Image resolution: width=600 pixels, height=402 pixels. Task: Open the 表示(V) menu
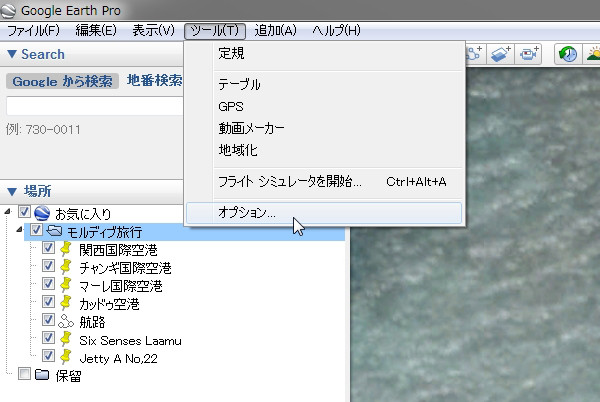(153, 31)
